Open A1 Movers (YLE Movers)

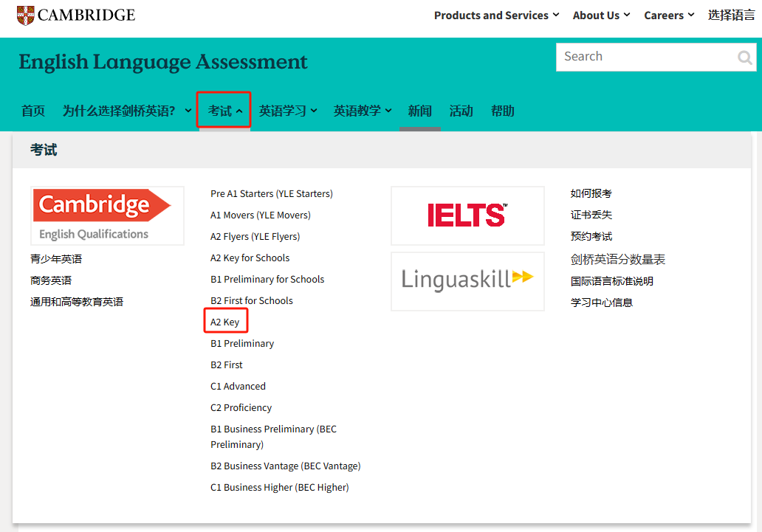(x=261, y=215)
